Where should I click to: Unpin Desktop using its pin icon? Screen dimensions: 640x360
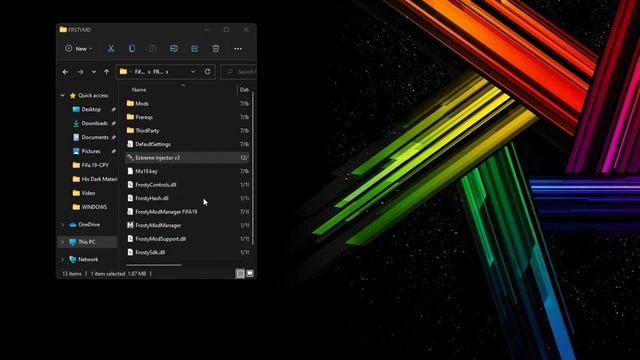click(x=113, y=109)
